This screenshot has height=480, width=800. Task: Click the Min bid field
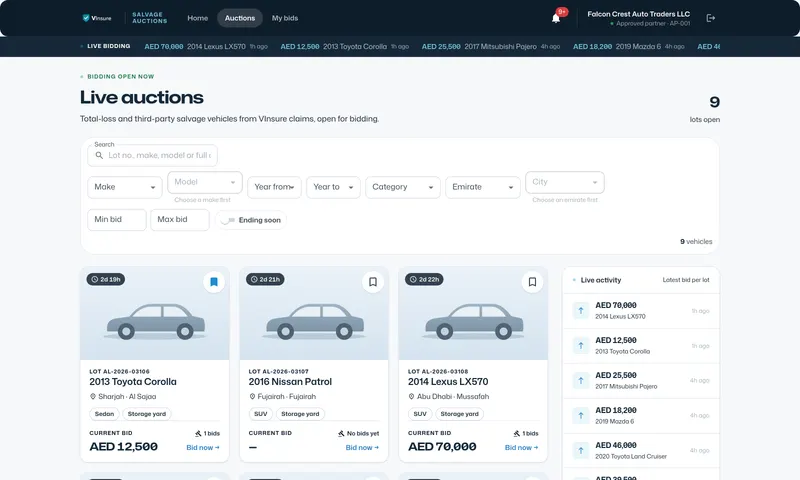click(117, 220)
